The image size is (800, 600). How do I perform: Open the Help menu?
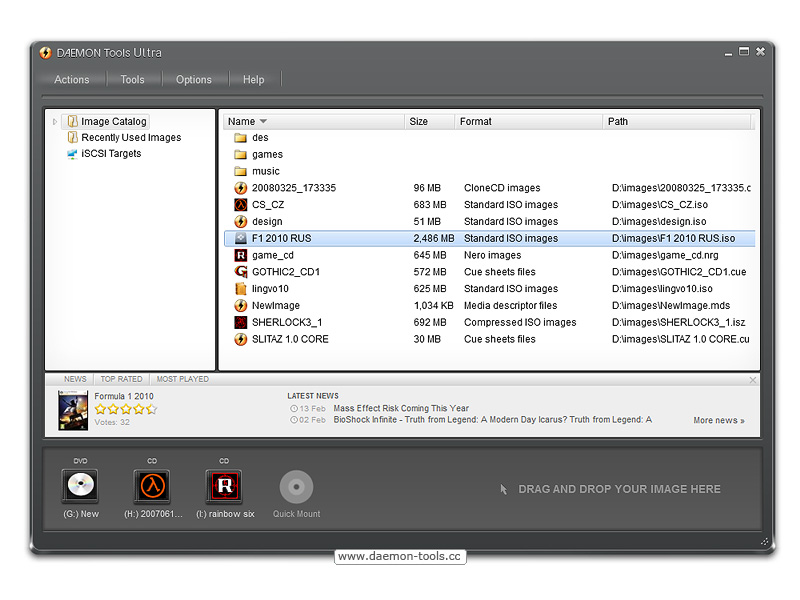(x=253, y=80)
